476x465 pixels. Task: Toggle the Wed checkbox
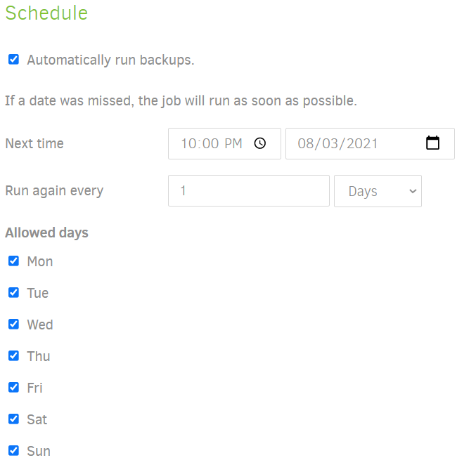point(13,325)
